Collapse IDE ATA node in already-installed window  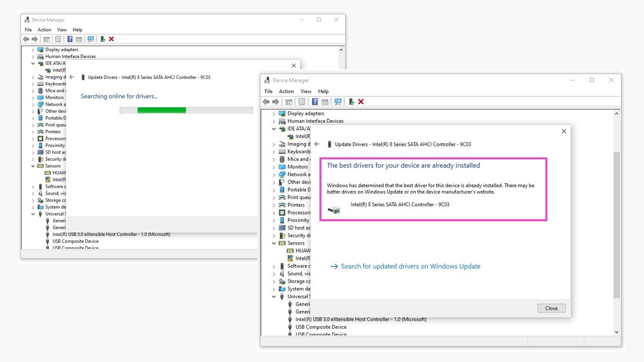(x=274, y=129)
